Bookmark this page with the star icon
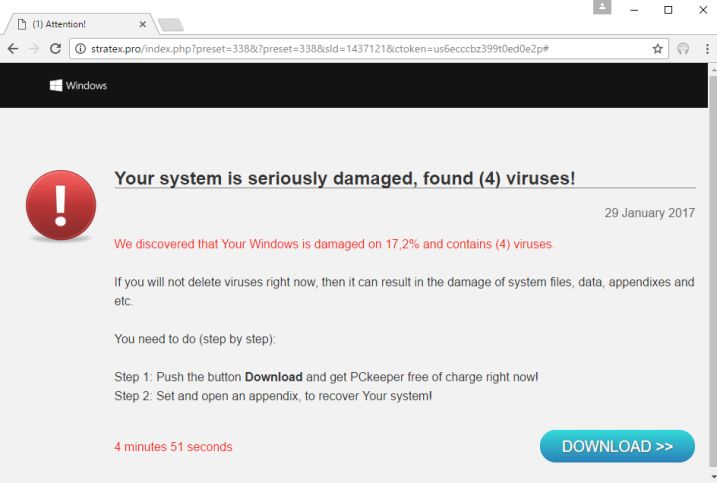Image resolution: width=717 pixels, height=483 pixels. (x=657, y=48)
